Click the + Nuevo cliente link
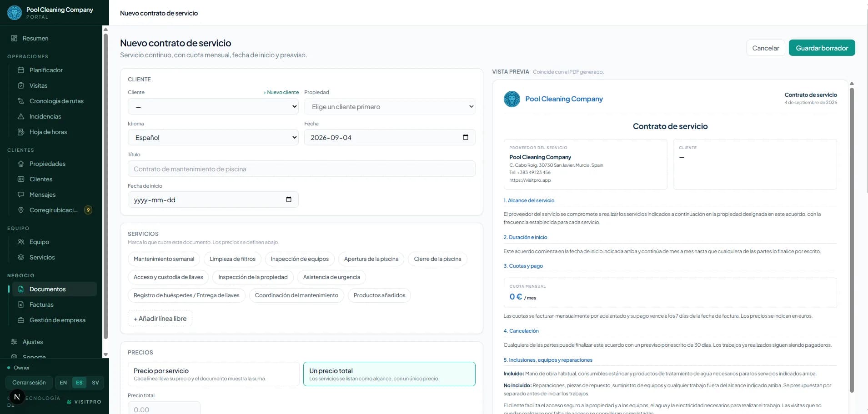 pyautogui.click(x=281, y=92)
